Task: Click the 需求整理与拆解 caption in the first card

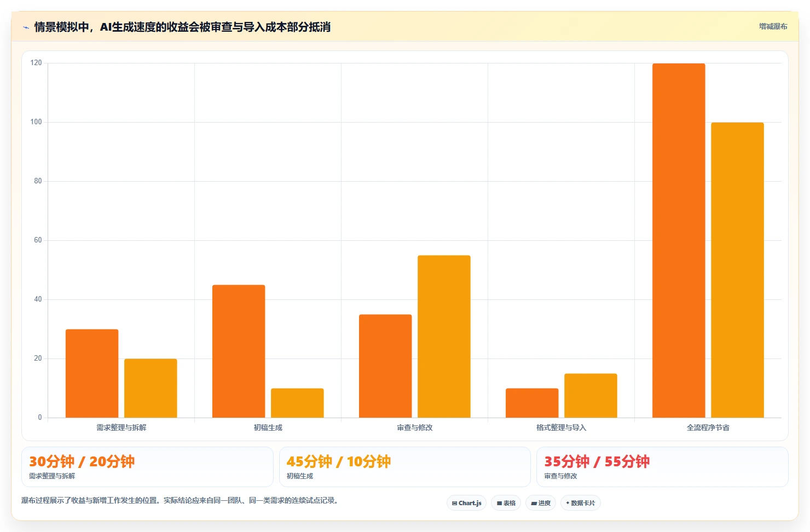Action: click(52, 476)
